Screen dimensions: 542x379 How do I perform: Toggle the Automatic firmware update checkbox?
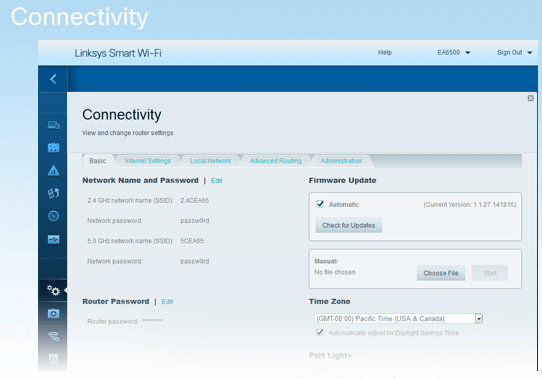(320, 204)
